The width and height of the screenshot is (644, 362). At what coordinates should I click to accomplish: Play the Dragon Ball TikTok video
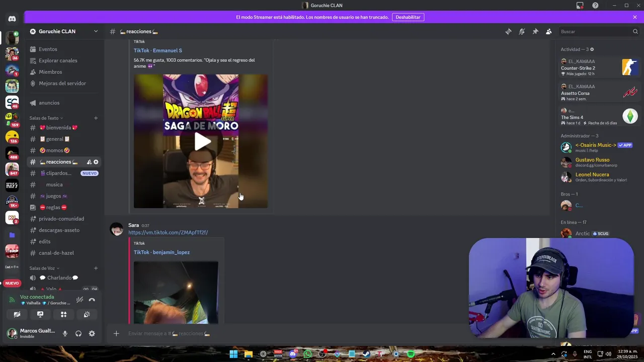click(x=202, y=141)
